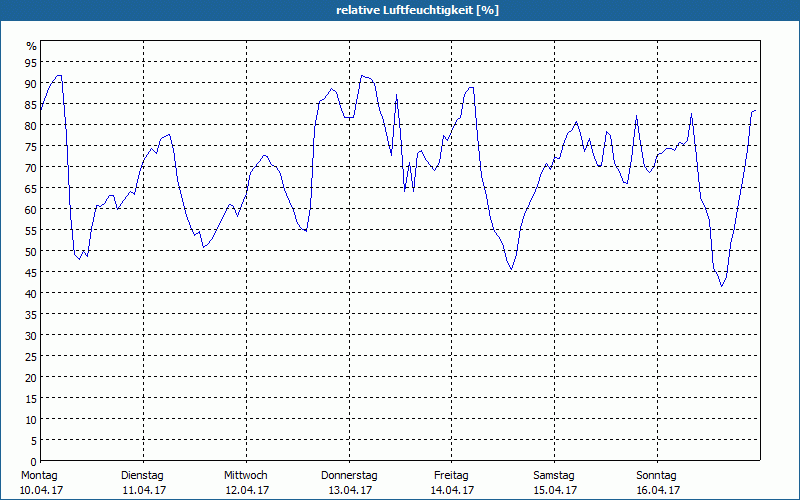This screenshot has width=800, height=500.
Task: Click the 0 y-axis label
Action: [34, 462]
